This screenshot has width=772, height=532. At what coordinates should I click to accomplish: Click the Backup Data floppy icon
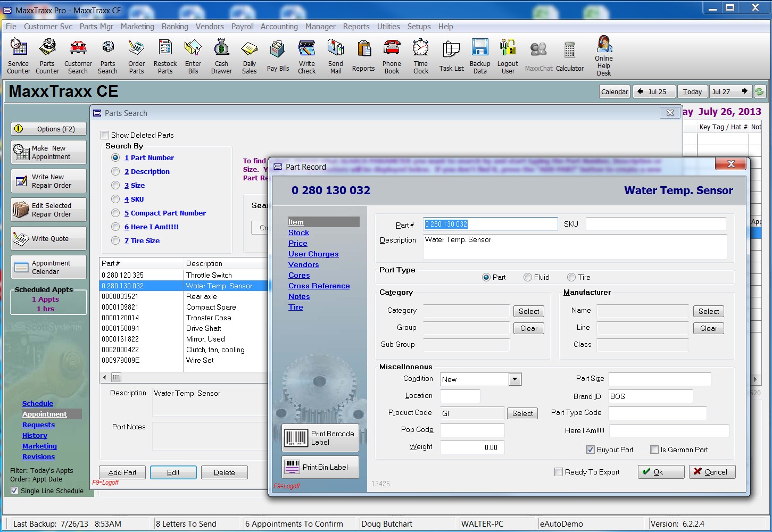point(480,56)
